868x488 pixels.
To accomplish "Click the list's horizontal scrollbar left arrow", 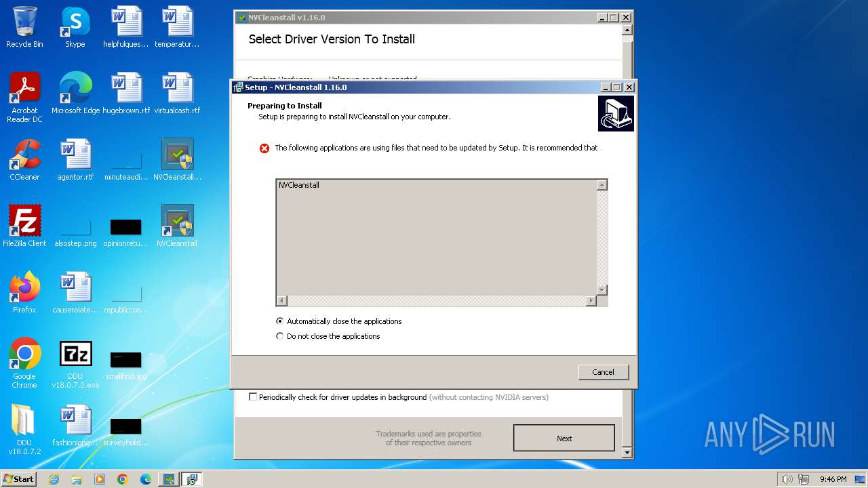I will [282, 300].
